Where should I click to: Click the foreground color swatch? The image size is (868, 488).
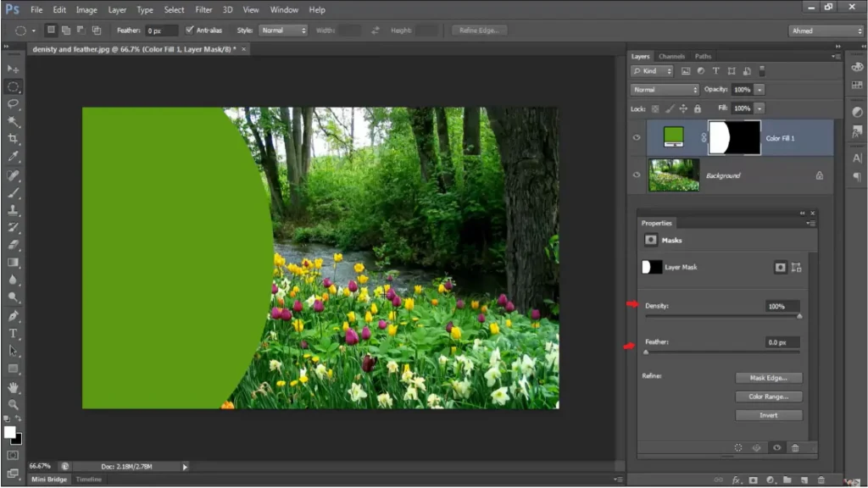9,432
